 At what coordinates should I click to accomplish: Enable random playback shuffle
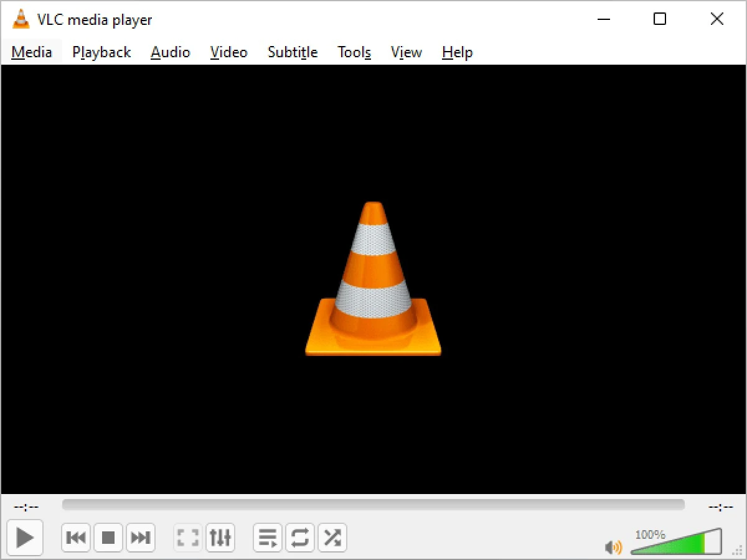tap(332, 537)
